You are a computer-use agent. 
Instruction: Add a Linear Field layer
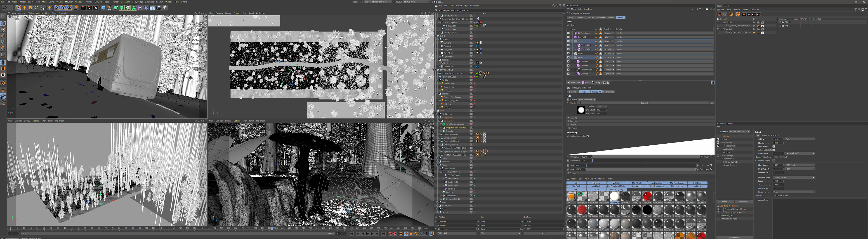(573, 83)
